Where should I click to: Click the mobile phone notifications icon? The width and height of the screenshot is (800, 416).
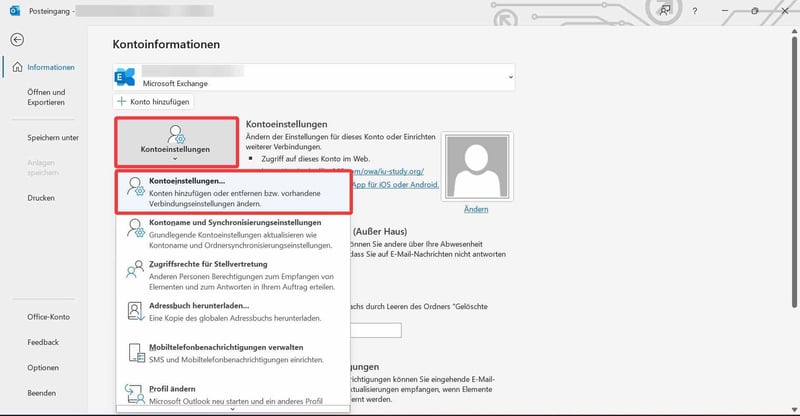(x=136, y=353)
